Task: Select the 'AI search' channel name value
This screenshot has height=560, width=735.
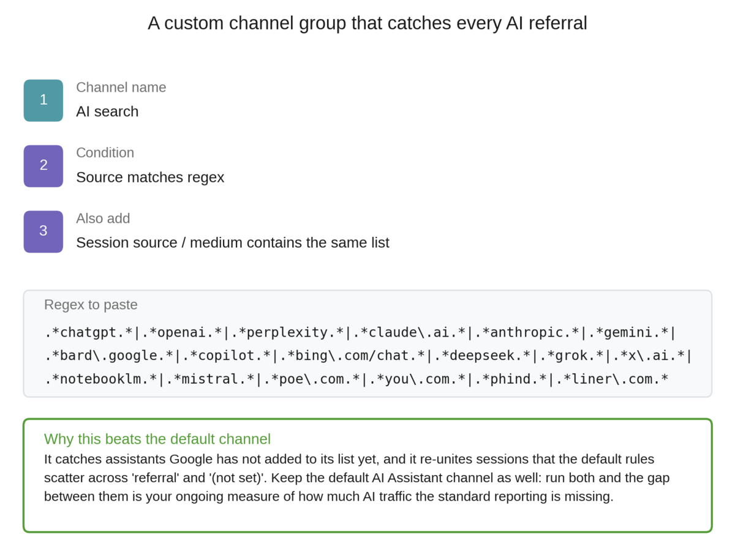Action: (x=107, y=111)
